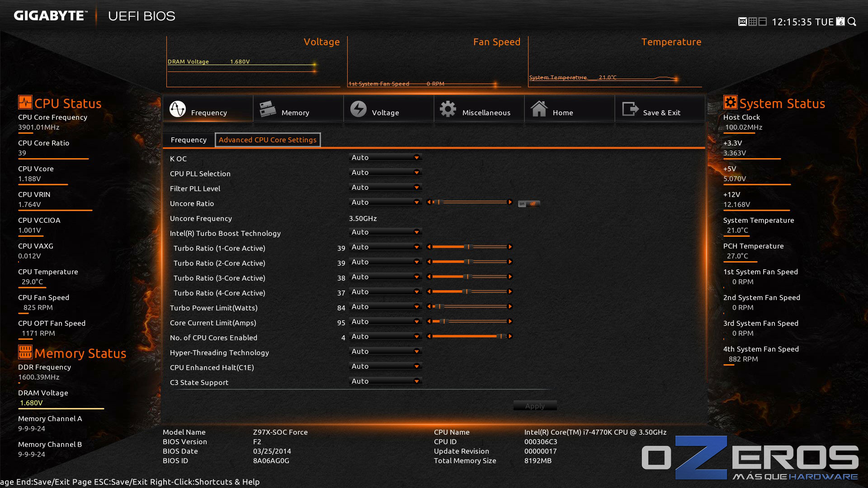Click the Save & Exit door icon
This screenshot has height=488, width=868.
point(630,109)
